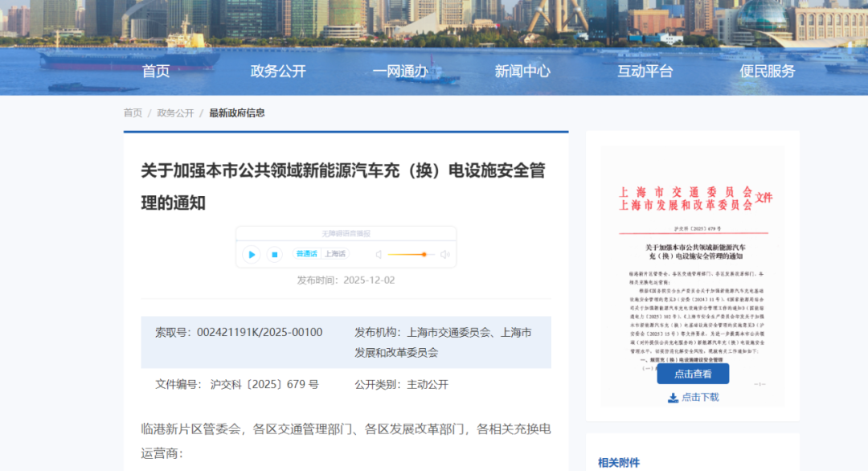This screenshot has width=868, height=471.
Task: Click the 点击下载 download link
Action: coord(701,397)
